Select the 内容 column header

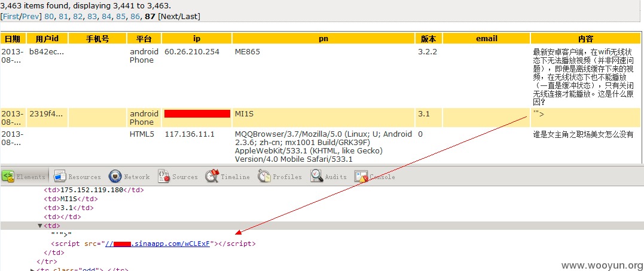[x=585, y=39]
